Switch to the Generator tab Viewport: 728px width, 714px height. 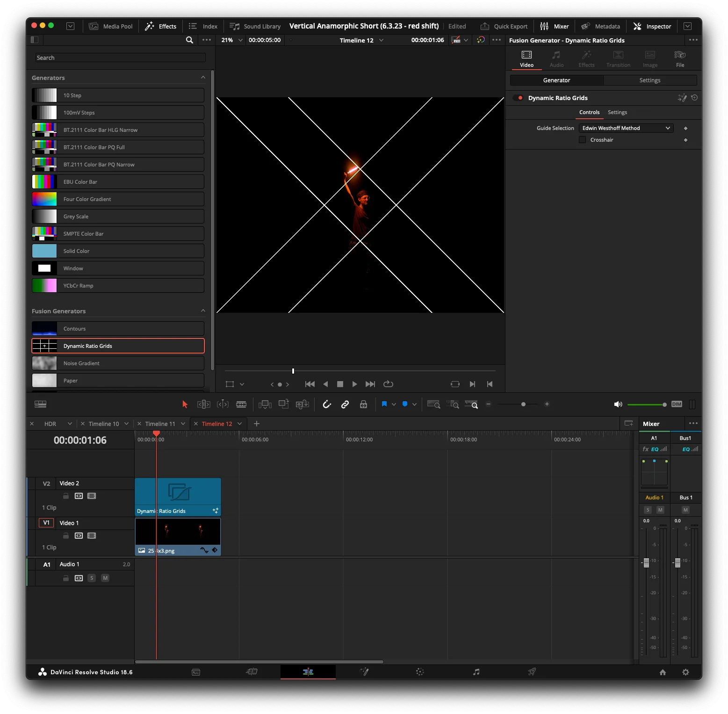coord(556,80)
